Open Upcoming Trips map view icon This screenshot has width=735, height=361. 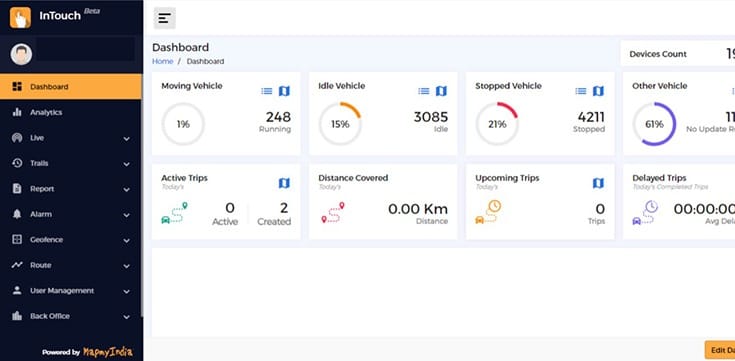[598, 183]
